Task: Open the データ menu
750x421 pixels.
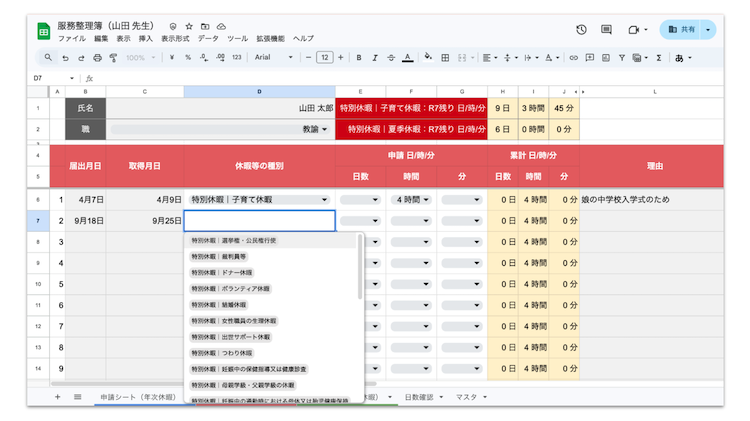Action: pos(208,38)
